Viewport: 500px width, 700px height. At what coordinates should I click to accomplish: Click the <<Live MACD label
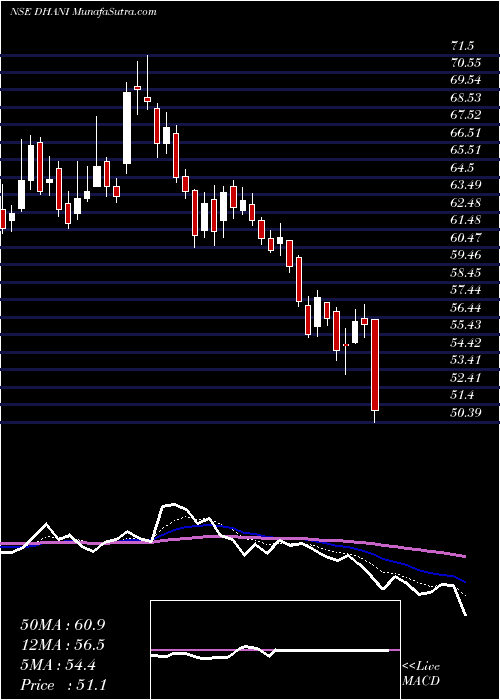tap(421, 674)
